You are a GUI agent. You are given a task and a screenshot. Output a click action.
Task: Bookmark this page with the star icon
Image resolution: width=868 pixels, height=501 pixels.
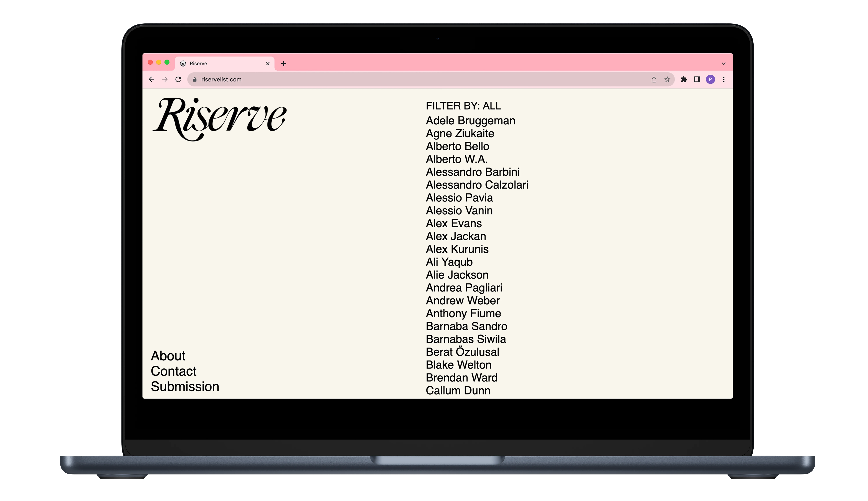667,79
